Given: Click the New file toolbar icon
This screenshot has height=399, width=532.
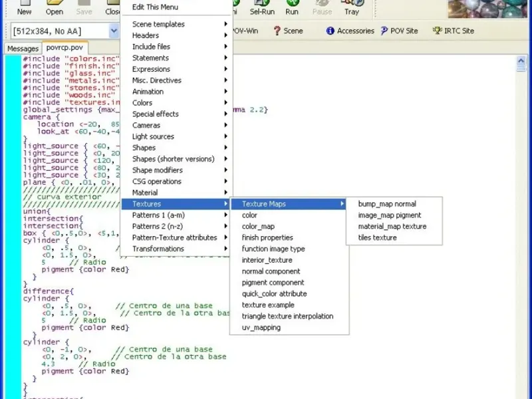Looking at the screenshot, I should click(25, 8).
